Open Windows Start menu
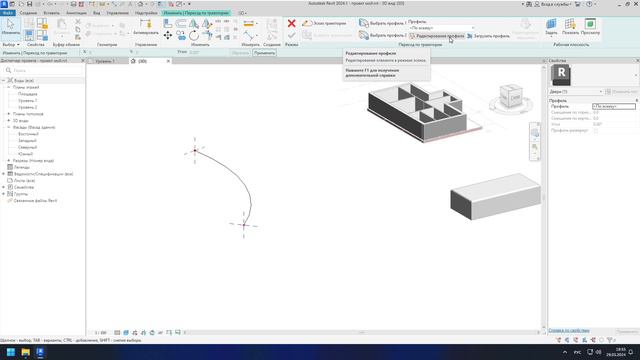640x360 pixels. (11, 352)
